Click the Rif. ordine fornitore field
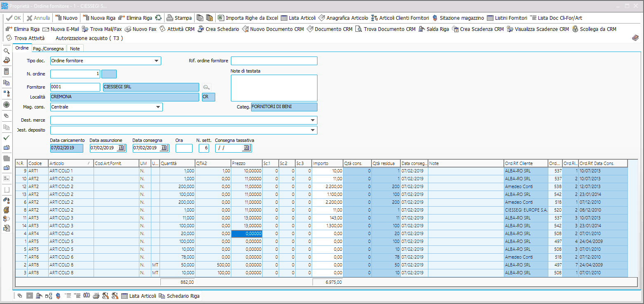Image resolution: width=644 pixels, height=304 pixels. point(274,61)
